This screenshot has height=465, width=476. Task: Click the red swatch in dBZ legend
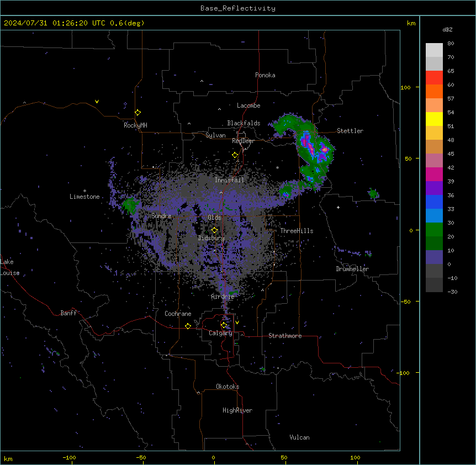(434, 78)
